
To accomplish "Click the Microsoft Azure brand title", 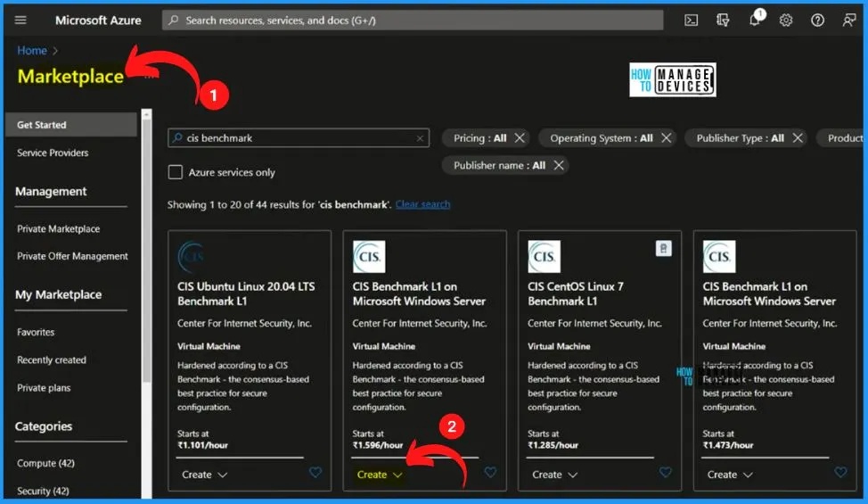I will (98, 21).
